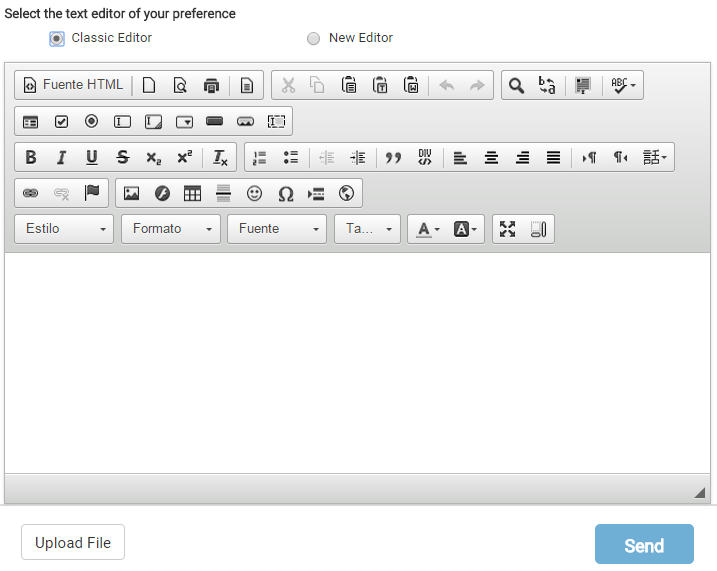Screen dimensions: 717x571
Task: Open the smiley emoticon picker
Action: tap(255, 193)
